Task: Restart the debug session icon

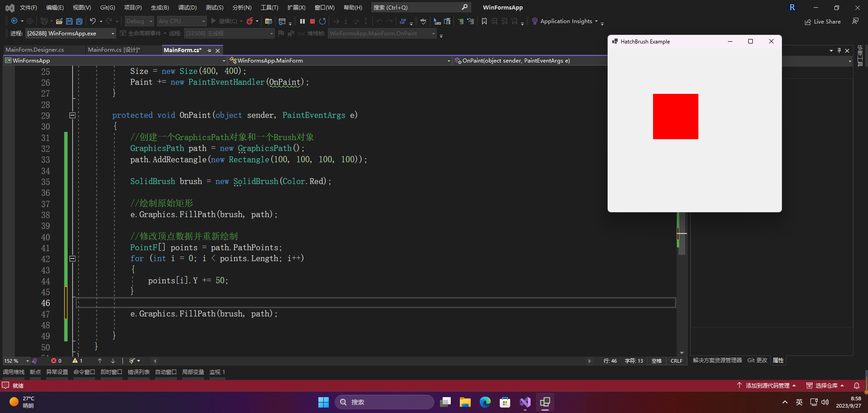Action: pos(322,21)
